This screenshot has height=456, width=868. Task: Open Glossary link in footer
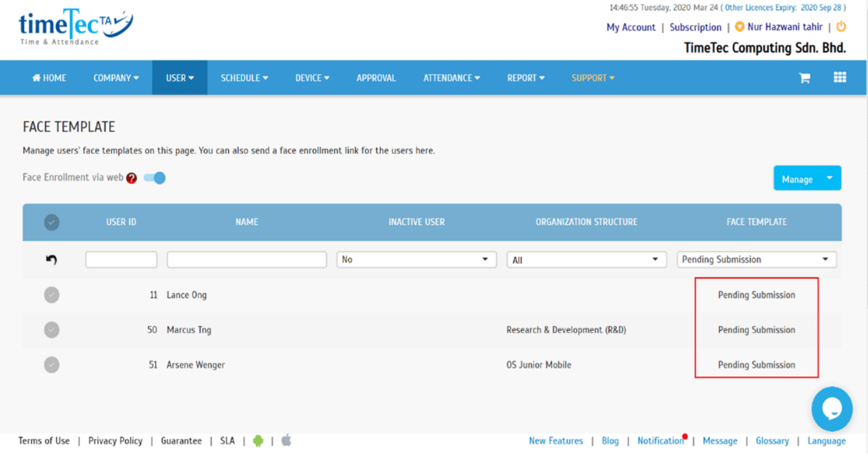772,440
